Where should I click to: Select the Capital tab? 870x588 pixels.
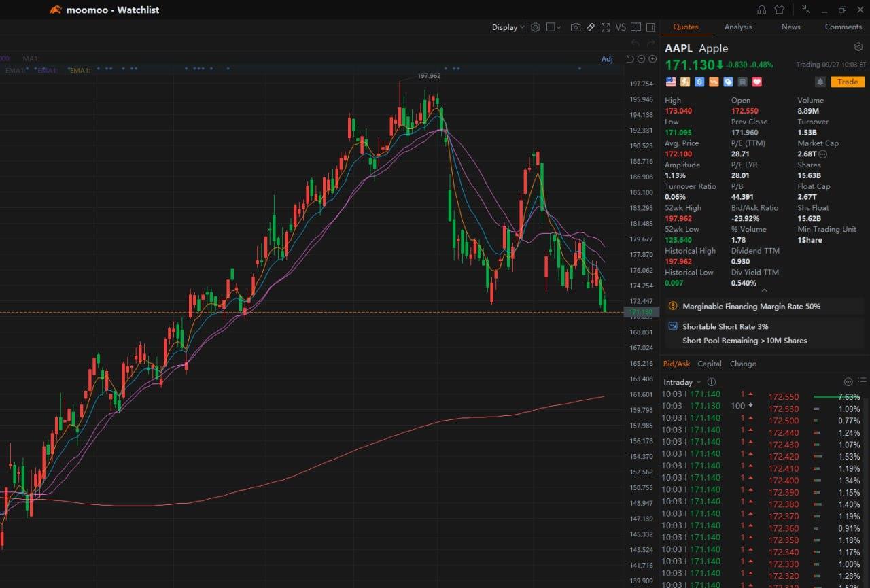710,364
